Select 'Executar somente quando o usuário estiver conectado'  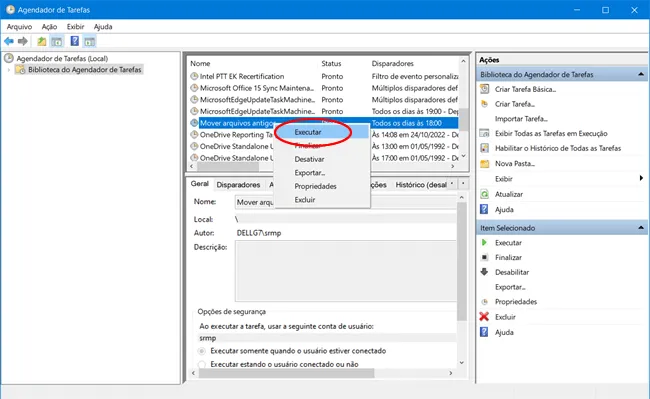(202, 351)
